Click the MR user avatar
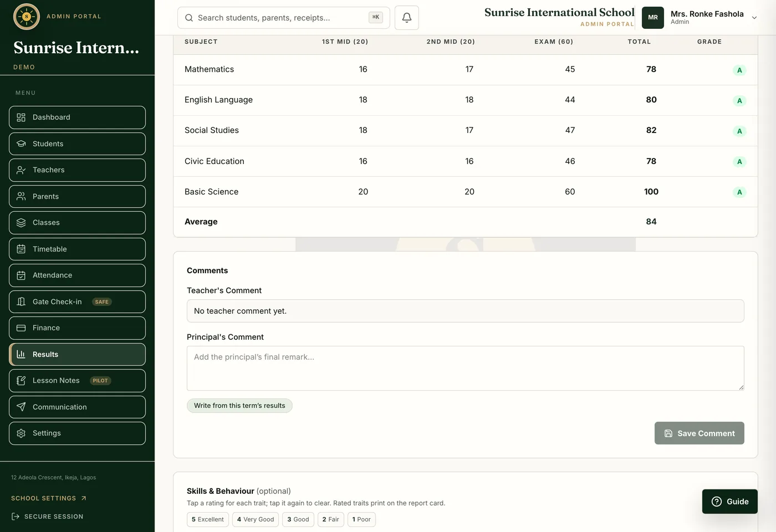The image size is (776, 532). point(653,18)
